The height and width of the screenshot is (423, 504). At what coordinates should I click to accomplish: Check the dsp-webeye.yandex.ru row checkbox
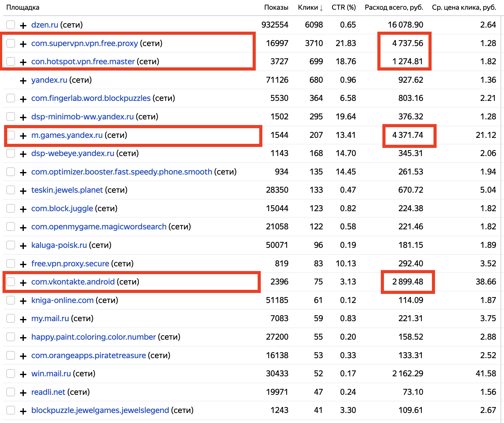tap(11, 153)
